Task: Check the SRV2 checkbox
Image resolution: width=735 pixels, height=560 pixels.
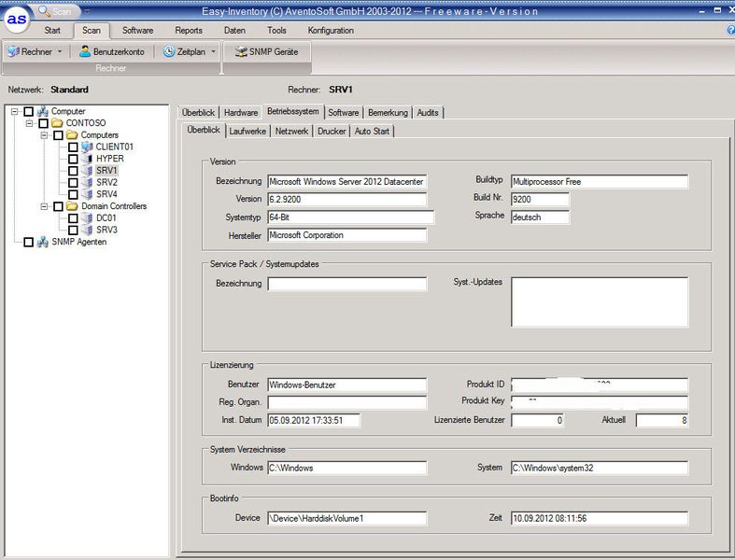Action: 73,183
